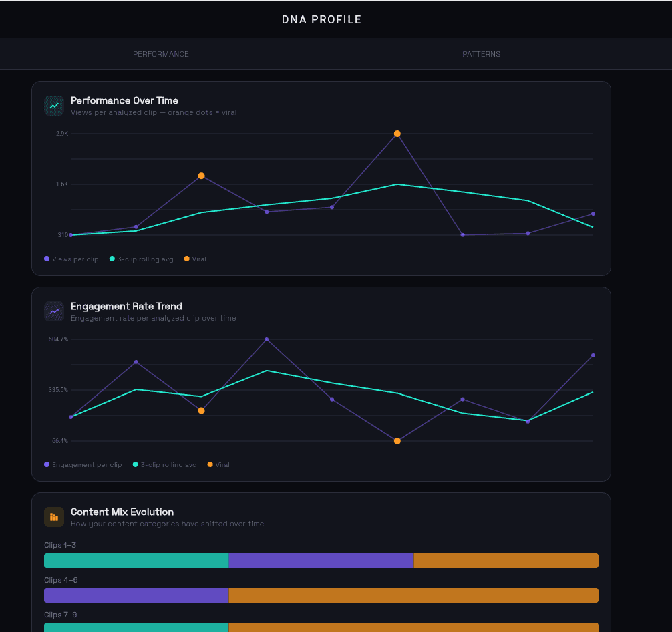Toggle 3-clip rolling avg legend in performance chart
Screen dimensions: 672x632
142,259
